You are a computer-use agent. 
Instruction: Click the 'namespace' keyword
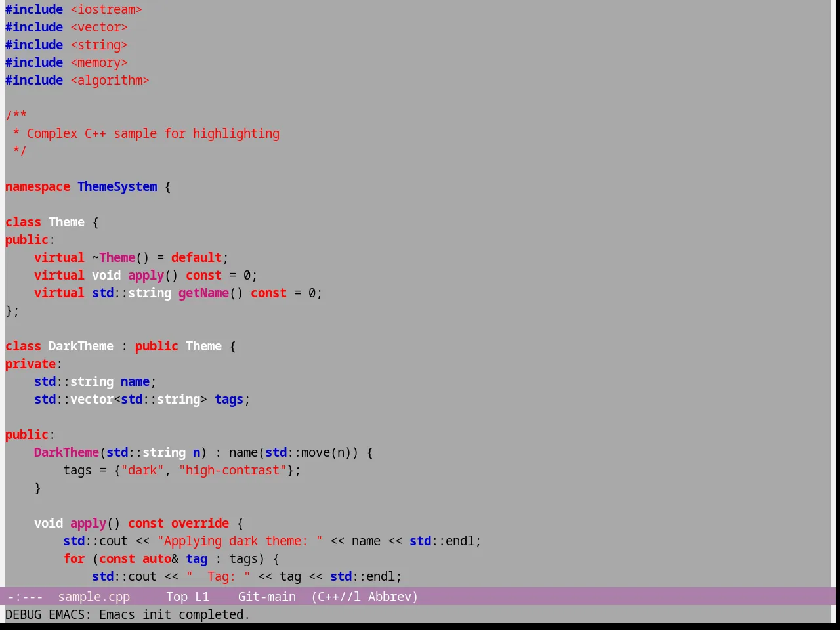click(37, 187)
